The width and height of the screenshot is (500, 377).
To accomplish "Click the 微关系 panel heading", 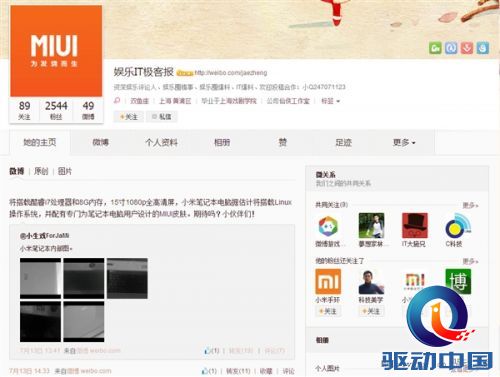I will point(326,175).
